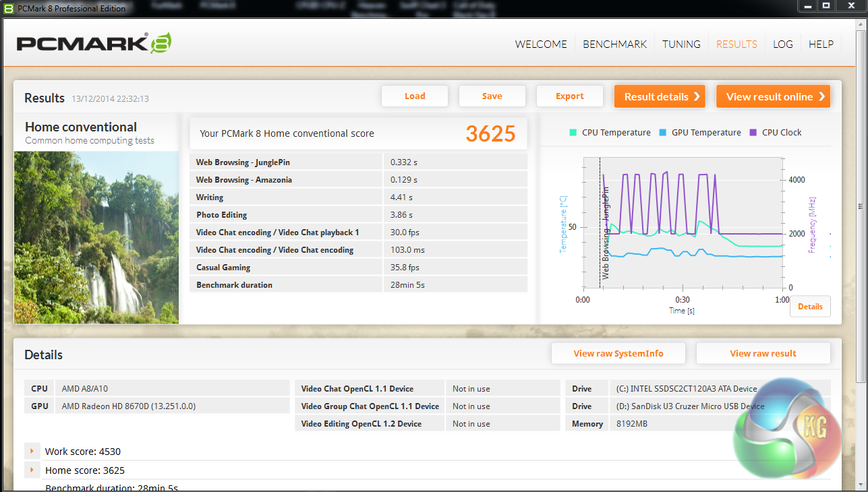The height and width of the screenshot is (492, 868).
Task: Click the chart's Web Browsing - JunglePin marker
Action: [x=605, y=233]
